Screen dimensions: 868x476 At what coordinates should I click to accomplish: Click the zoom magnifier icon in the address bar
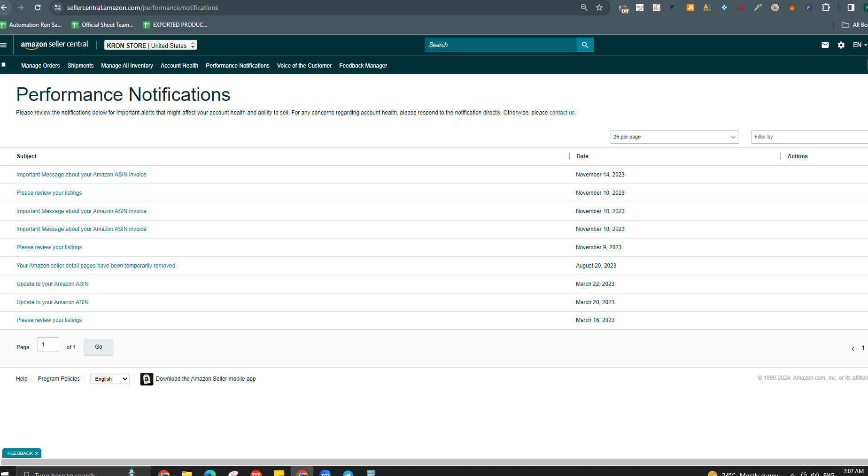[584, 8]
